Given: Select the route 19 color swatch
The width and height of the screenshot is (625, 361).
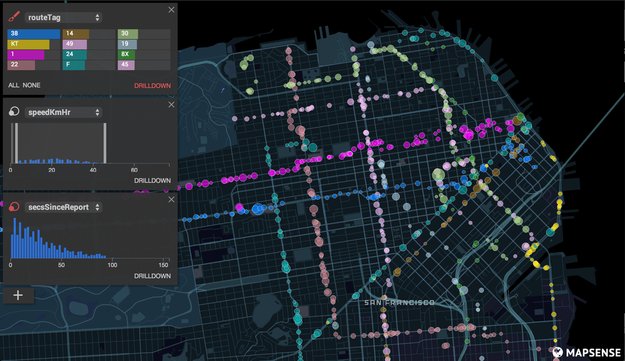Looking at the screenshot, I should click(128, 44).
